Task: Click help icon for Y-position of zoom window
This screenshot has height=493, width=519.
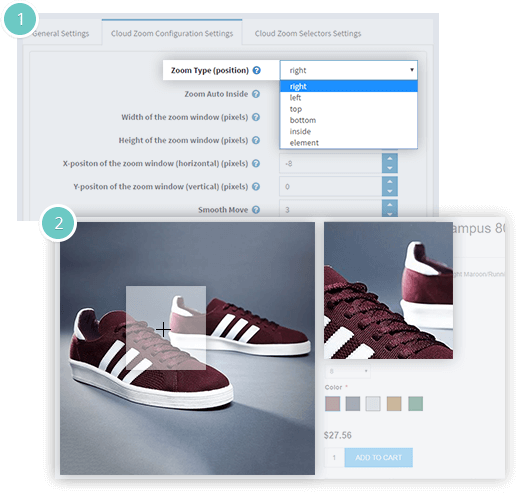Action: 256,187
